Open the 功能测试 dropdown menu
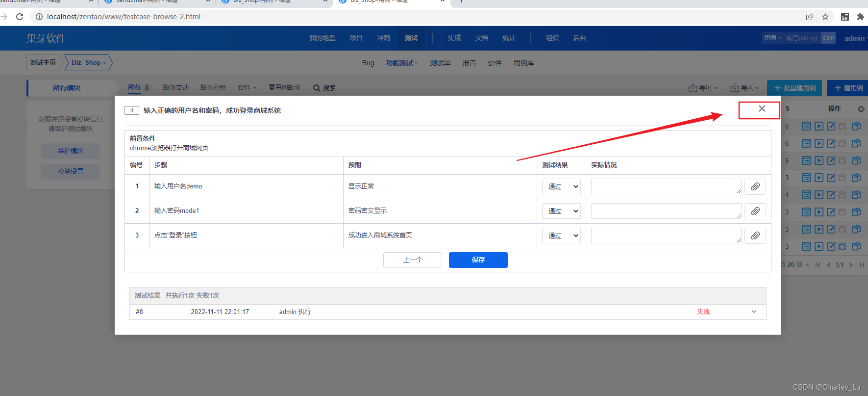The width and height of the screenshot is (868, 396). click(x=402, y=63)
